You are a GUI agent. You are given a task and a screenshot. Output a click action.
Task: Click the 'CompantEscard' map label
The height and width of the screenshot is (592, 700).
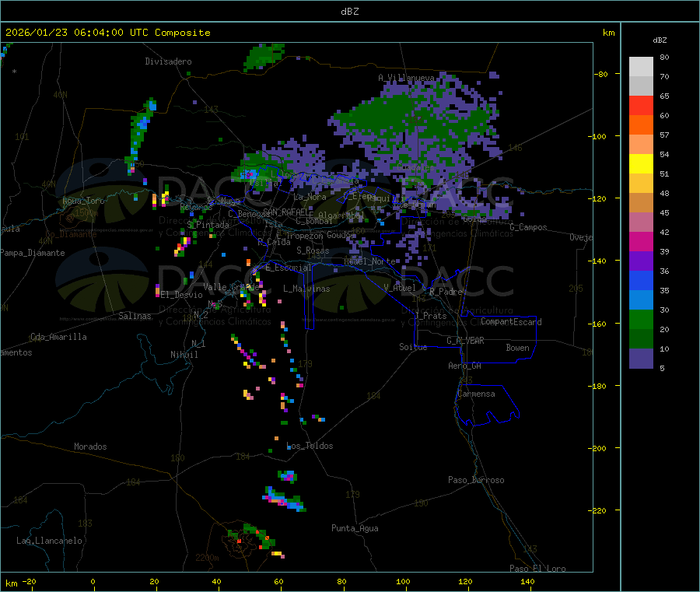(x=511, y=322)
